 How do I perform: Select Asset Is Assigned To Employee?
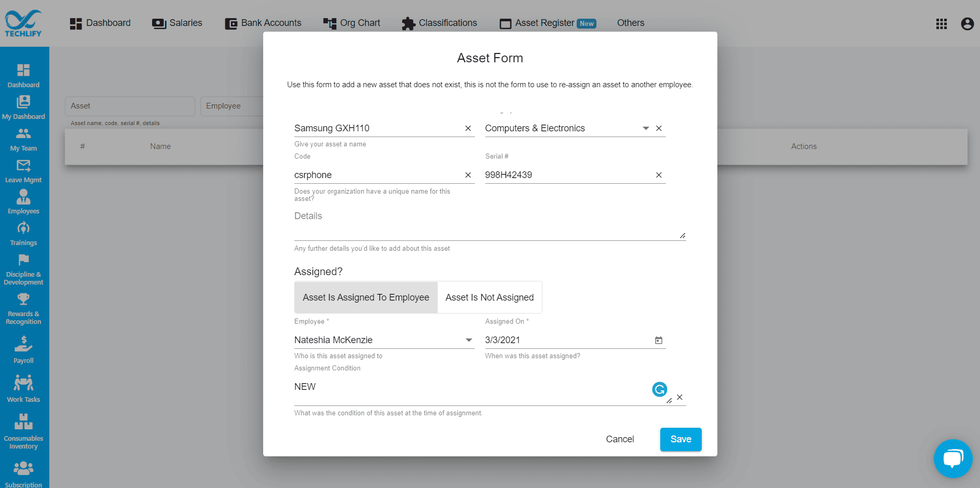(366, 297)
